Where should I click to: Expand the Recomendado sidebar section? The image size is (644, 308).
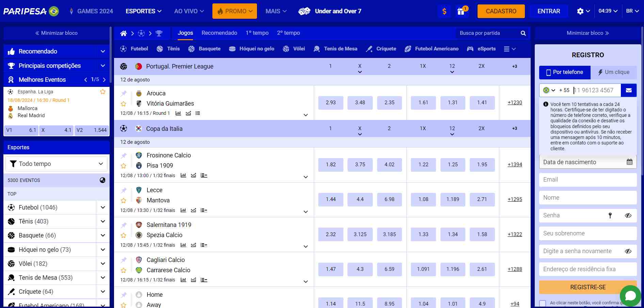coord(103,51)
